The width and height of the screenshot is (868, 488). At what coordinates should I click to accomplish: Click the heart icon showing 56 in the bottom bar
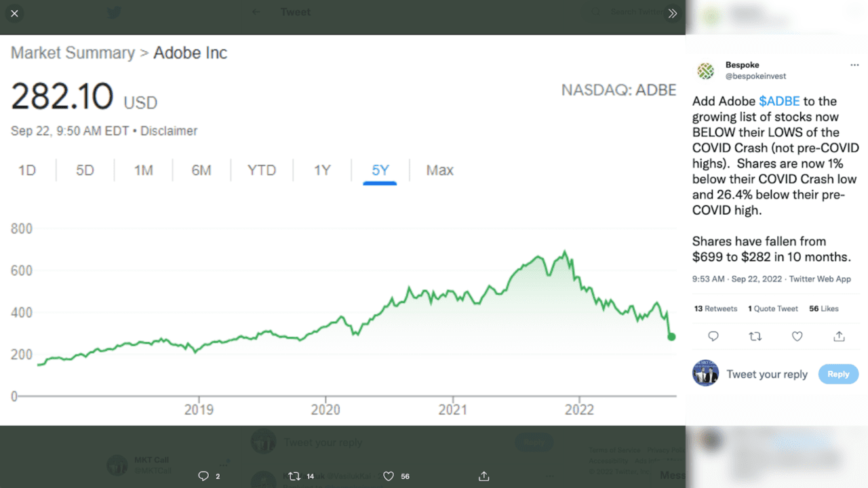pyautogui.click(x=389, y=476)
